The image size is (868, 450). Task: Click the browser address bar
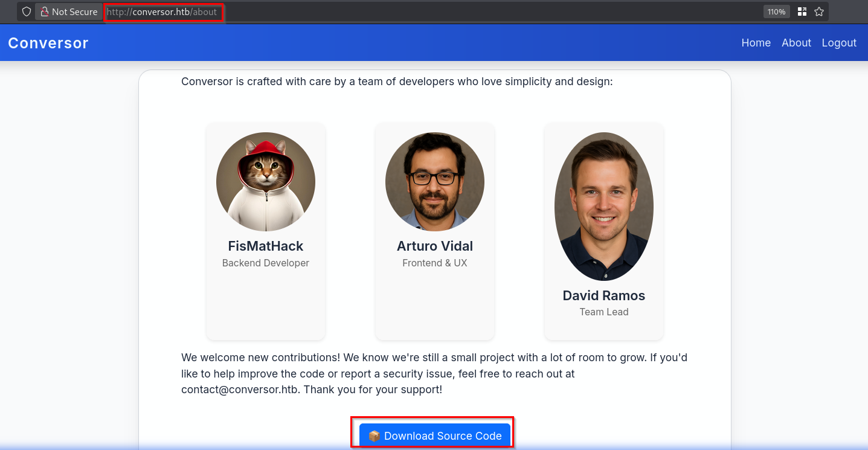(x=163, y=11)
